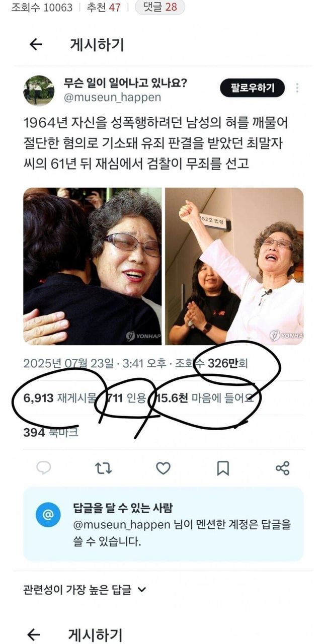Image resolution: width=322 pixels, height=644 pixels.
Task: Open the three-dot more options menu
Action: coord(297,88)
